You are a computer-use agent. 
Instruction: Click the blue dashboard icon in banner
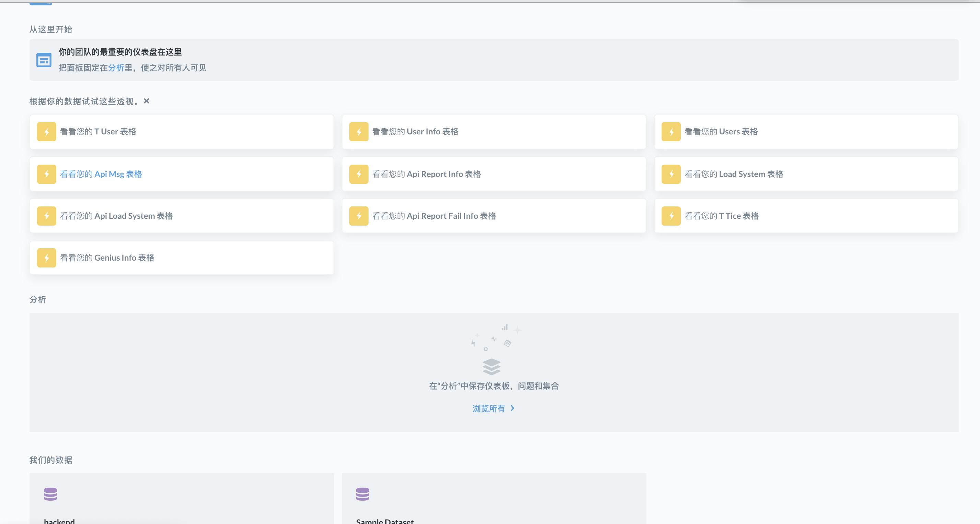(44, 60)
